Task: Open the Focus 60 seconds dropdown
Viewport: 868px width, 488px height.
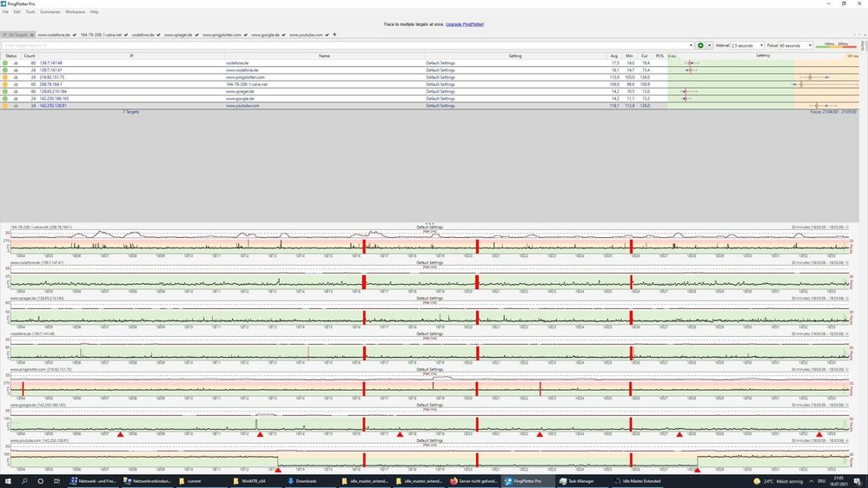Action: (x=796, y=45)
